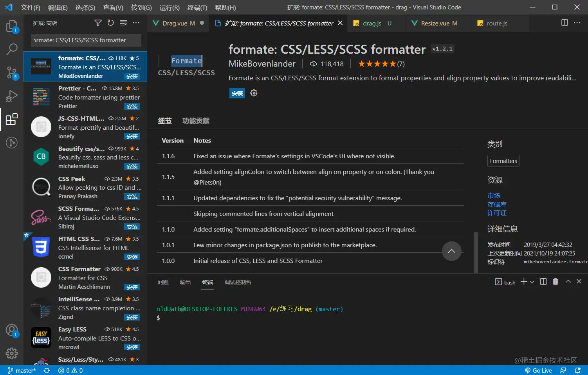Click the formate extension logo thumbnail
The image size is (588, 375).
(186, 66)
